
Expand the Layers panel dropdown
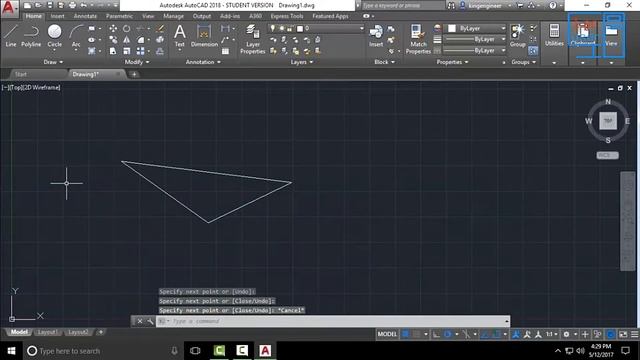coord(302,62)
